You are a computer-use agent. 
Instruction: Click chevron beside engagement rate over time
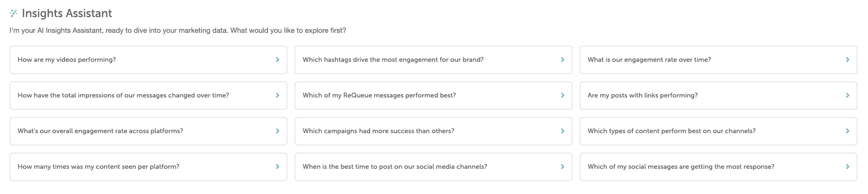point(848,60)
